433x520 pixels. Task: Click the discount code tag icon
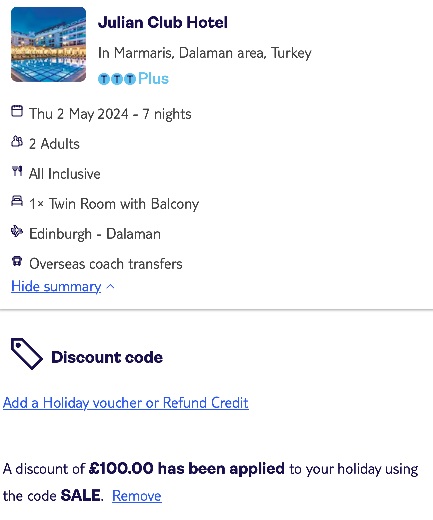(27, 354)
